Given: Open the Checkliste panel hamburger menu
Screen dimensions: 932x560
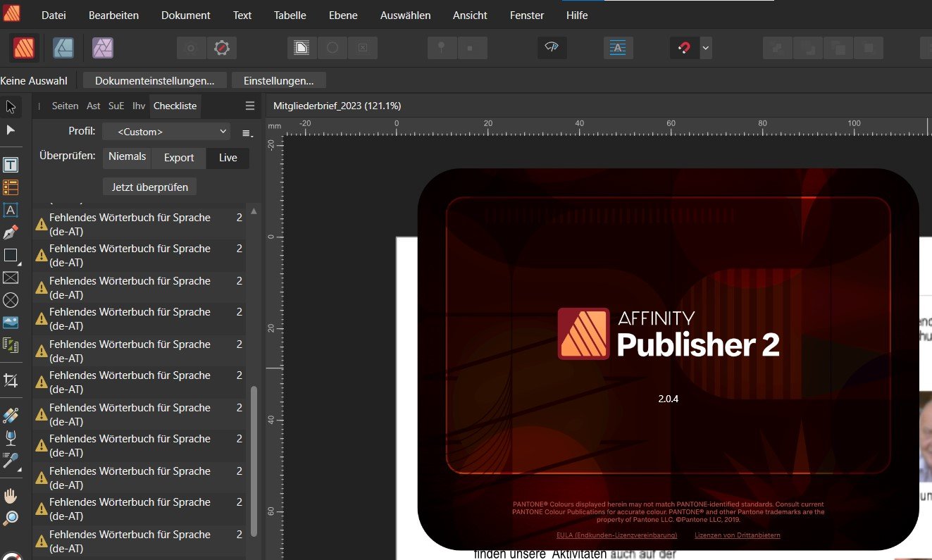Looking at the screenshot, I should (x=249, y=106).
